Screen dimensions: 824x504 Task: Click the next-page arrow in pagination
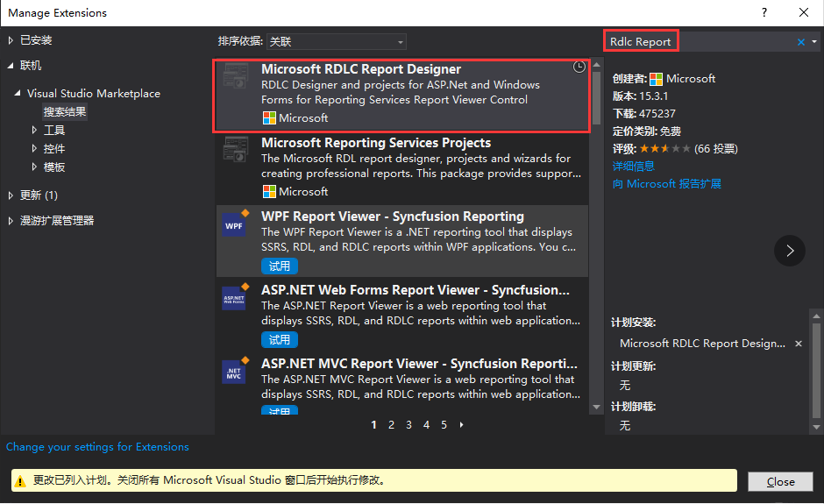[461, 424]
